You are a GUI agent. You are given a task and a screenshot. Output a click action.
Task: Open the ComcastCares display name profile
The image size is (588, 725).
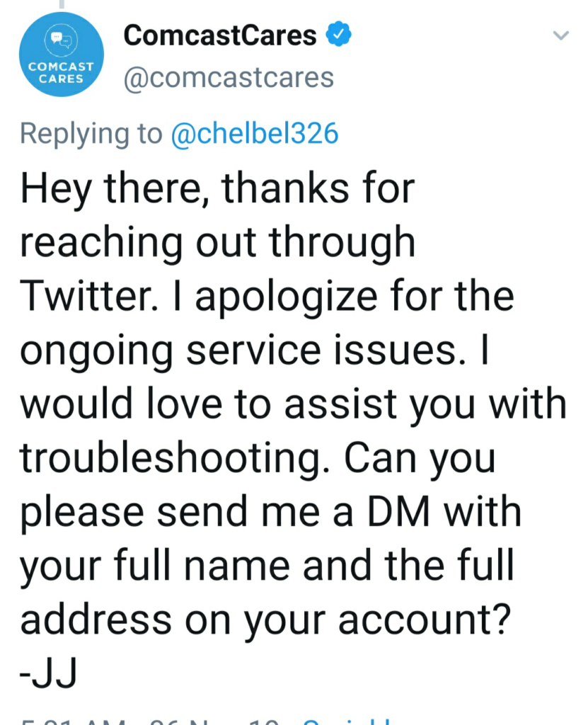(x=220, y=35)
